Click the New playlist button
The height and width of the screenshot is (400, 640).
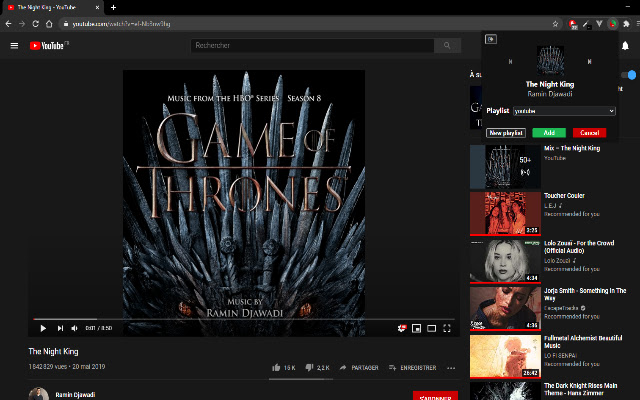click(x=506, y=132)
